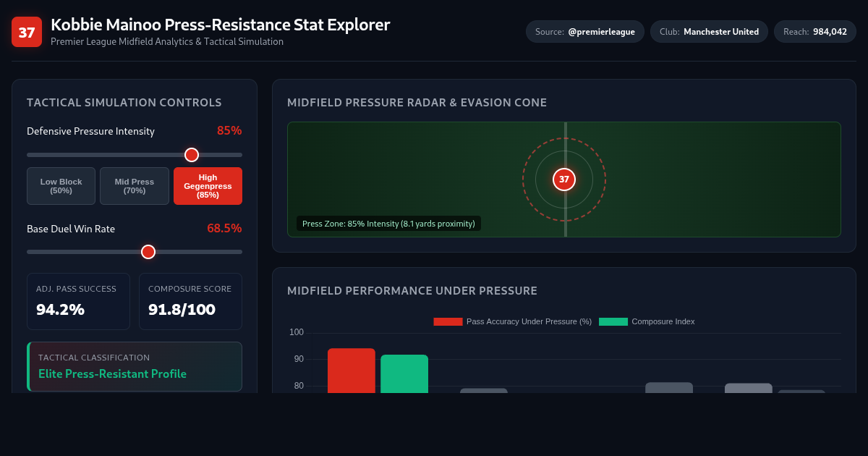Click the Midfield Performance Under Pressure heading
868x456 pixels.
[x=412, y=291]
